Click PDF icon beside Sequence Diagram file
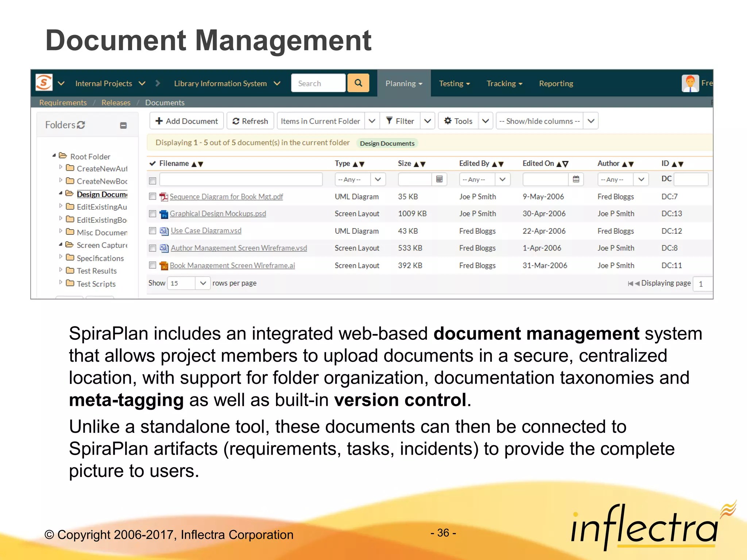Viewport: 747px width, 560px height. pos(164,197)
